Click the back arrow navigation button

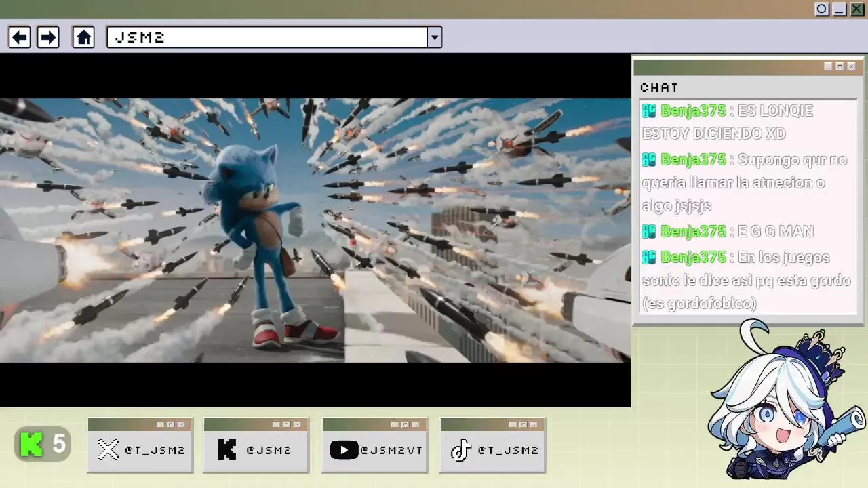click(x=20, y=37)
